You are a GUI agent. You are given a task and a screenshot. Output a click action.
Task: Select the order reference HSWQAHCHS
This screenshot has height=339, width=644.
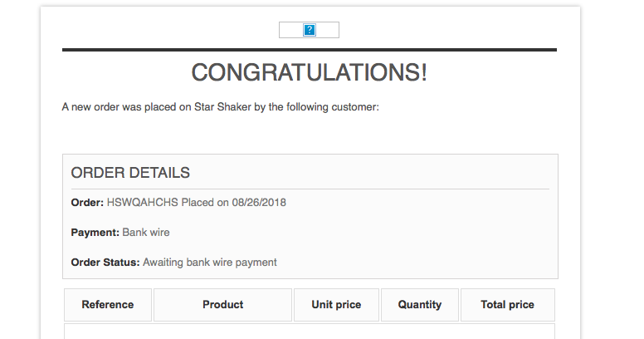143,203
